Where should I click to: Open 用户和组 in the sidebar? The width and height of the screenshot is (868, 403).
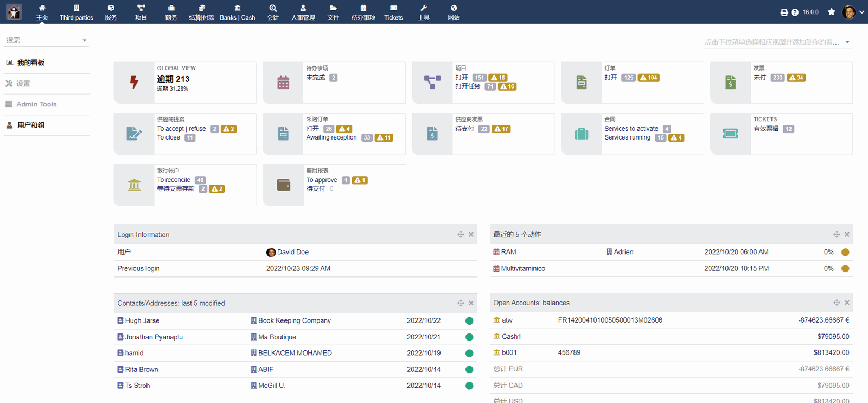31,125
